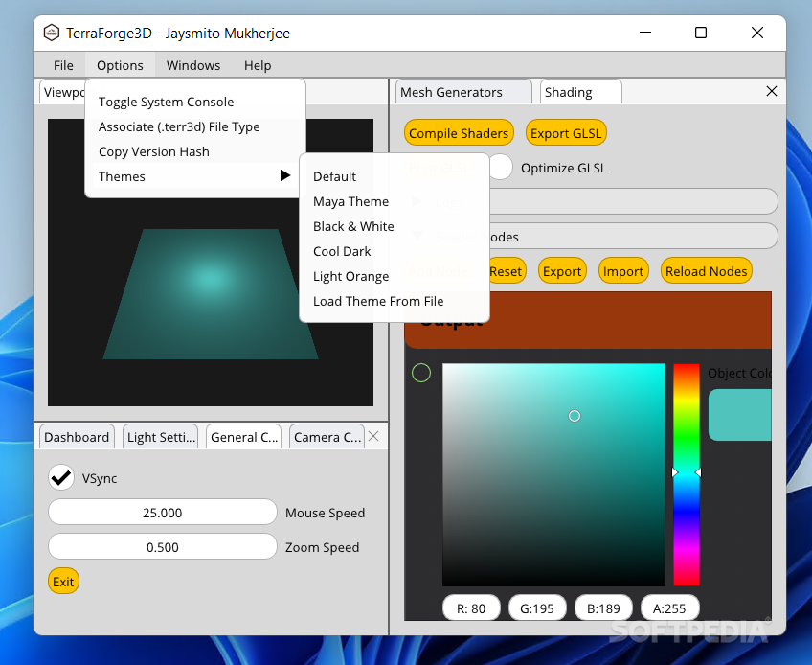Image resolution: width=812 pixels, height=665 pixels.
Task: Click the green output node pin circle
Action: click(421, 373)
